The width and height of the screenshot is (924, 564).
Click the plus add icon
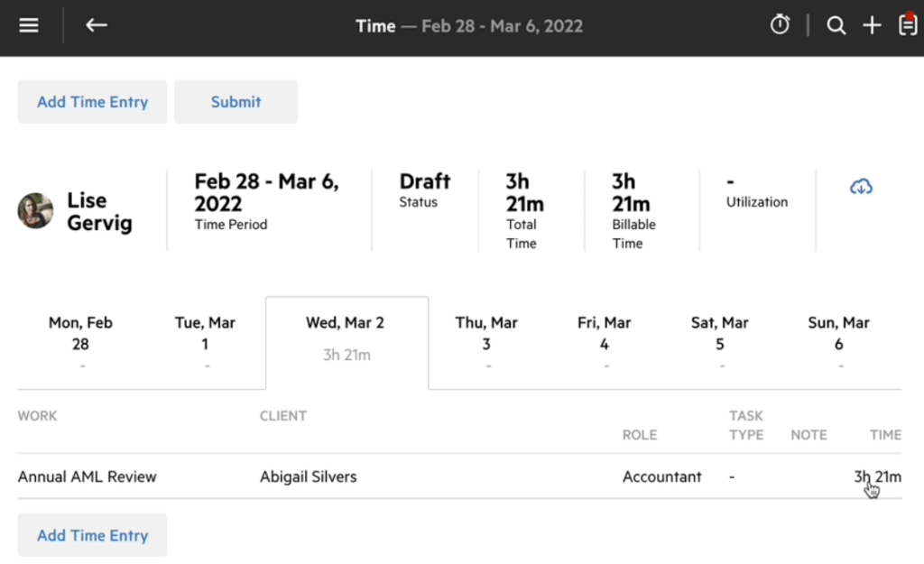coord(872,25)
